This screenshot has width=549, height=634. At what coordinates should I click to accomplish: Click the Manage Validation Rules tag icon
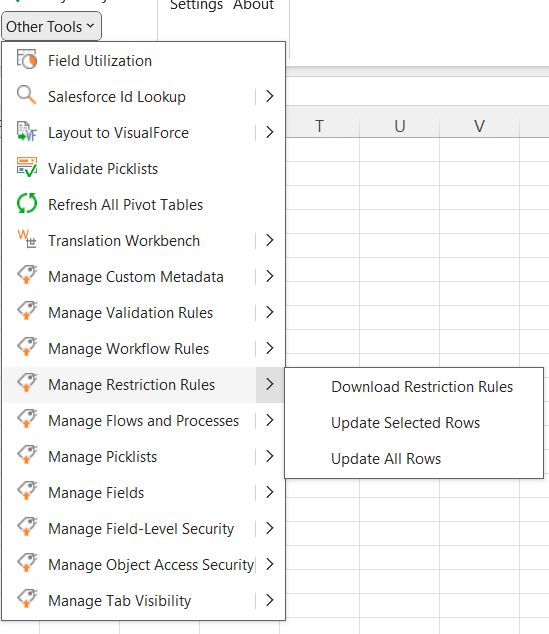point(27,312)
